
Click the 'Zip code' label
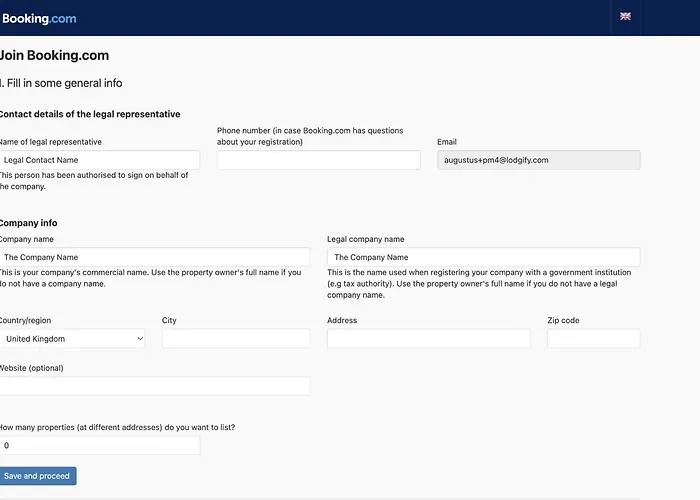[563, 320]
